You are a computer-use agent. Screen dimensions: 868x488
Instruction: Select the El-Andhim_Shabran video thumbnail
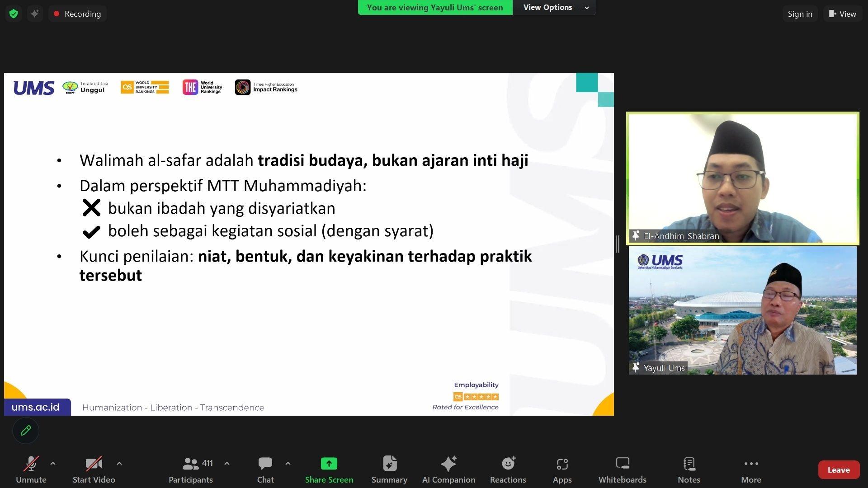[x=742, y=178]
